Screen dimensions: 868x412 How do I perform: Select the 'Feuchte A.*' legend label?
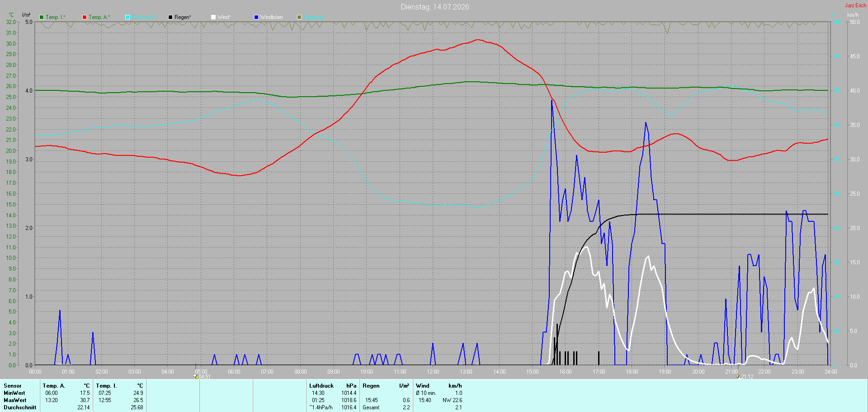145,17
